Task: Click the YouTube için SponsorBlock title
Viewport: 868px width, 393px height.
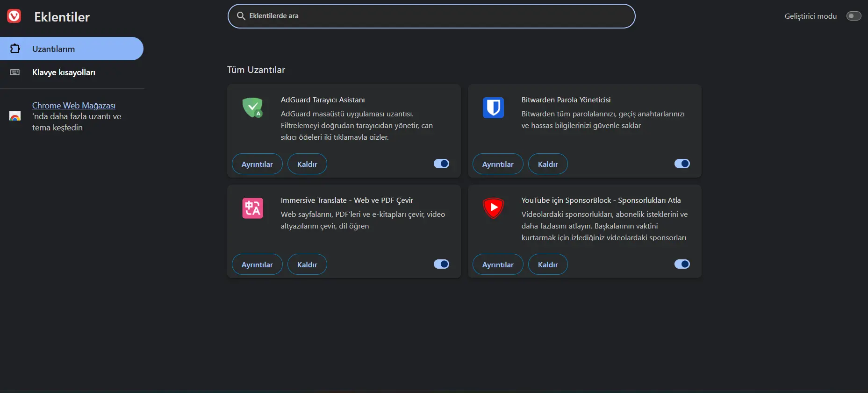Action: tap(601, 200)
